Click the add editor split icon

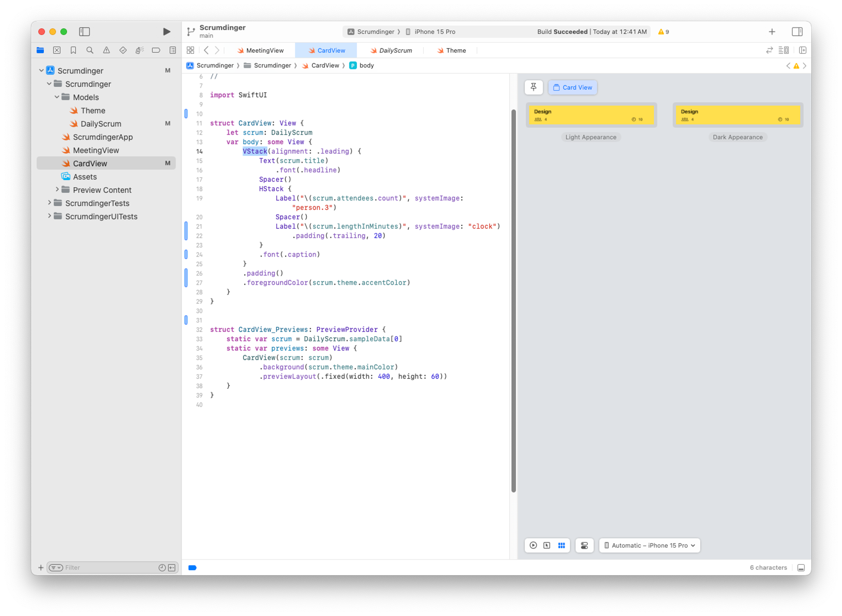pyautogui.click(x=802, y=50)
